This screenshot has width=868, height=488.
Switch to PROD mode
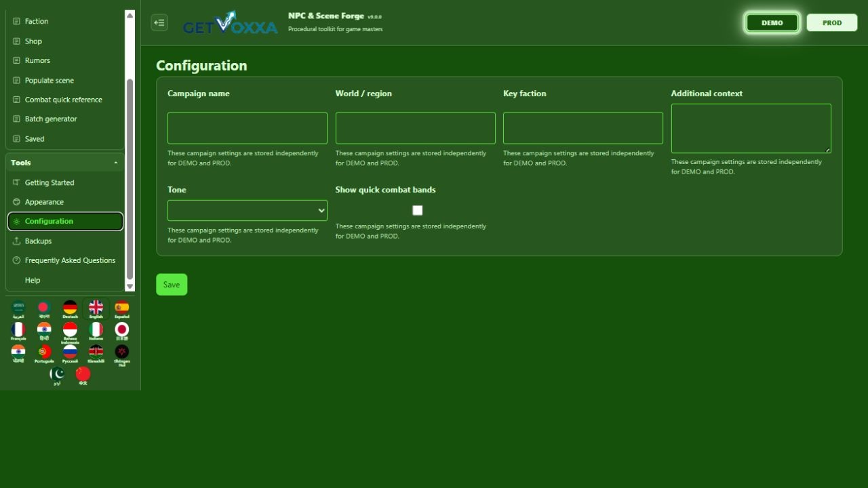tap(832, 22)
